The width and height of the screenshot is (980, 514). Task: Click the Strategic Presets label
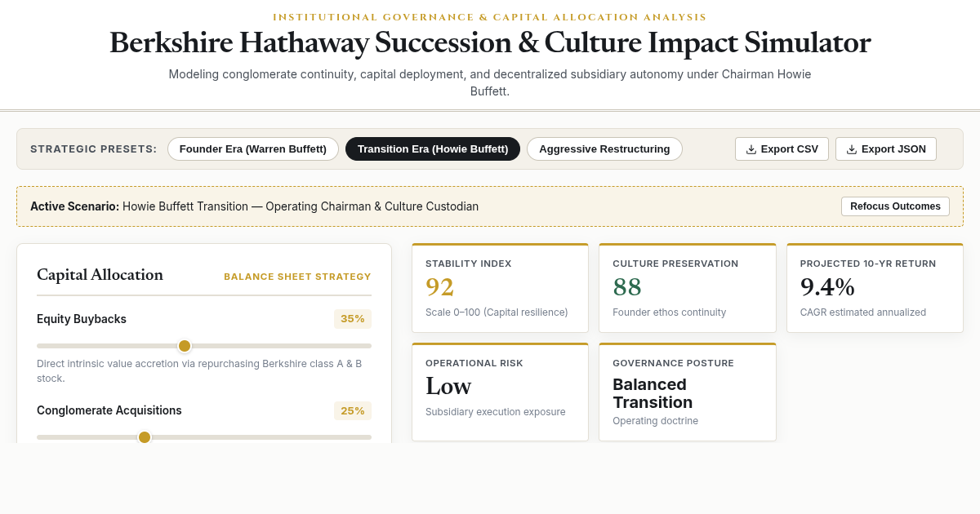click(x=94, y=149)
